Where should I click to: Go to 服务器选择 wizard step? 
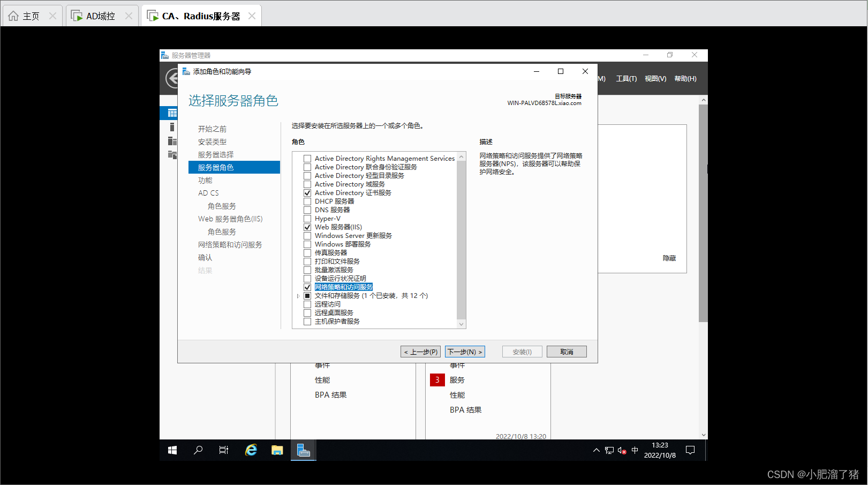216,155
